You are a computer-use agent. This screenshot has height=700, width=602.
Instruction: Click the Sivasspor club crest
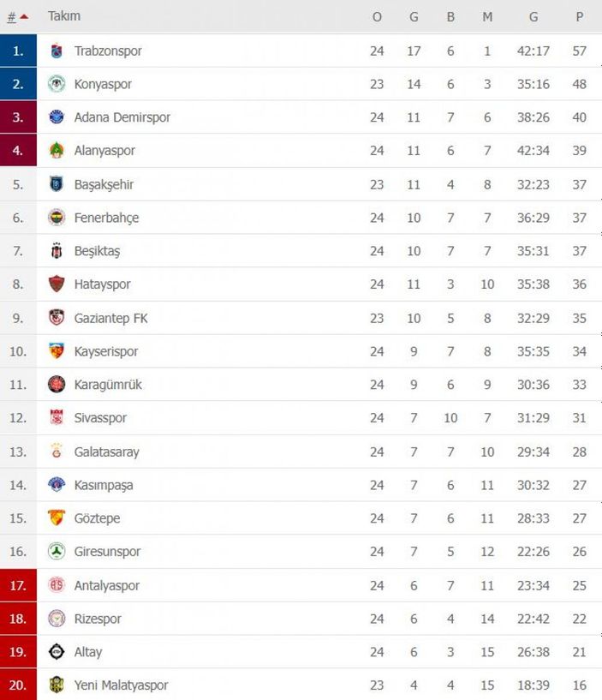(x=57, y=418)
